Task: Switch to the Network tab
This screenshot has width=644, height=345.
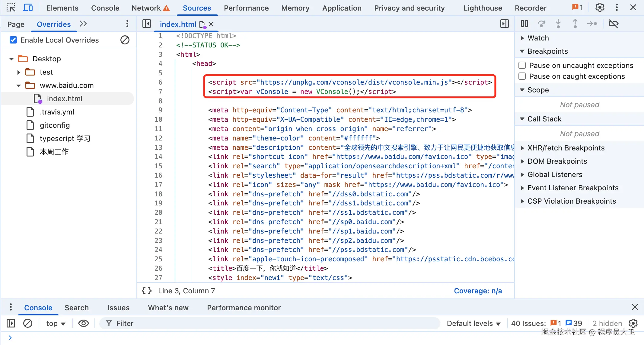Action: click(x=146, y=8)
